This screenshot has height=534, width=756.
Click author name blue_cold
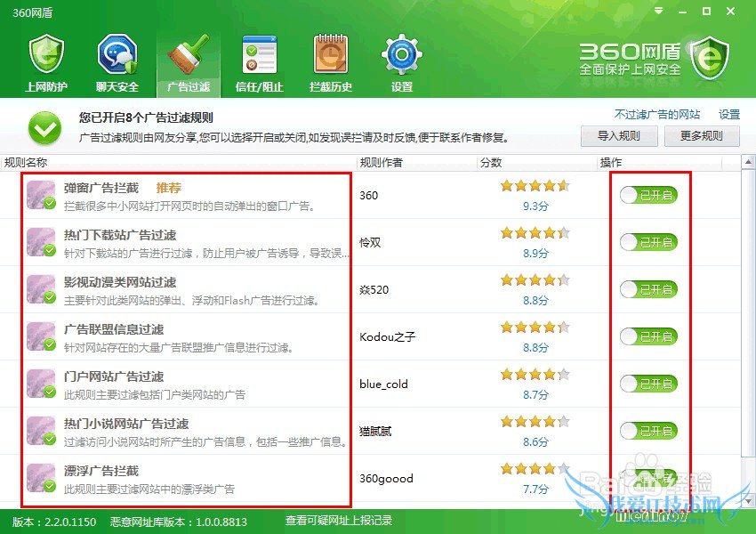coord(384,384)
